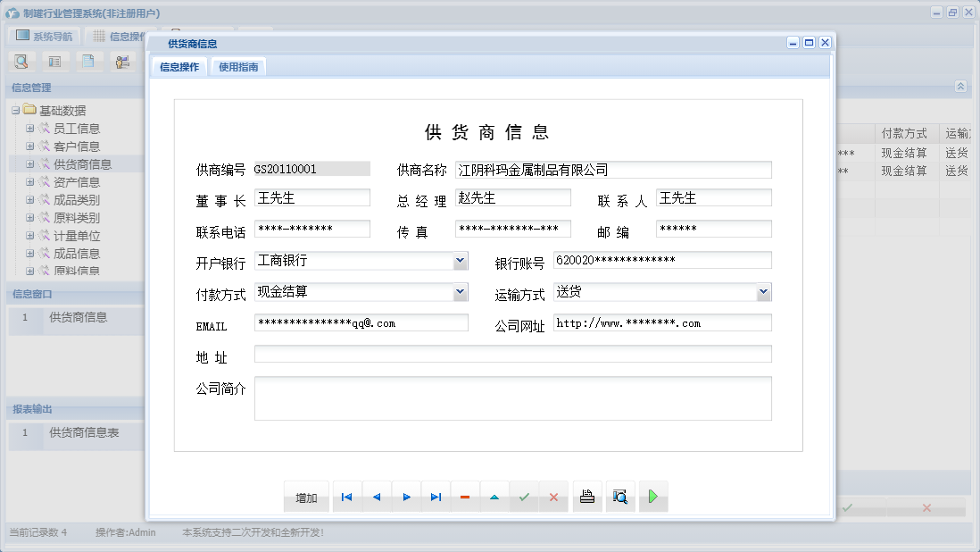This screenshot has height=552, width=980.
Task: Click the 联系人 input field
Action: (714, 198)
